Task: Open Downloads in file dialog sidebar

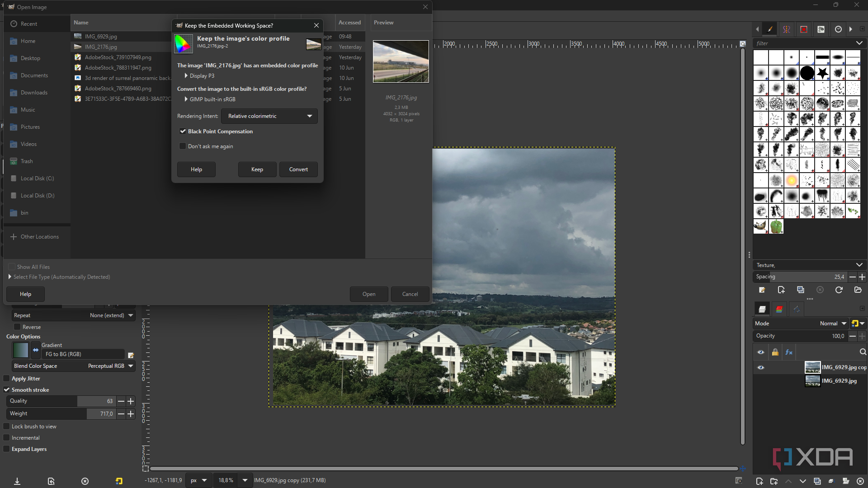Action: pyautogui.click(x=34, y=93)
